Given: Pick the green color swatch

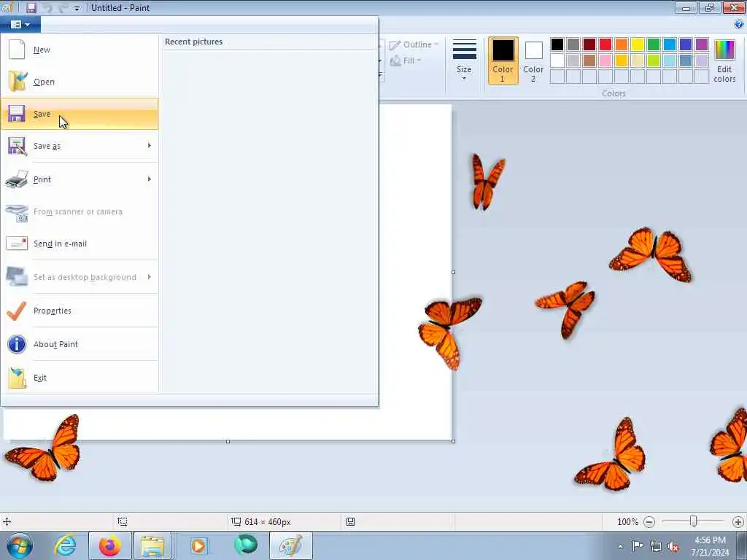Looking at the screenshot, I should (x=654, y=44).
